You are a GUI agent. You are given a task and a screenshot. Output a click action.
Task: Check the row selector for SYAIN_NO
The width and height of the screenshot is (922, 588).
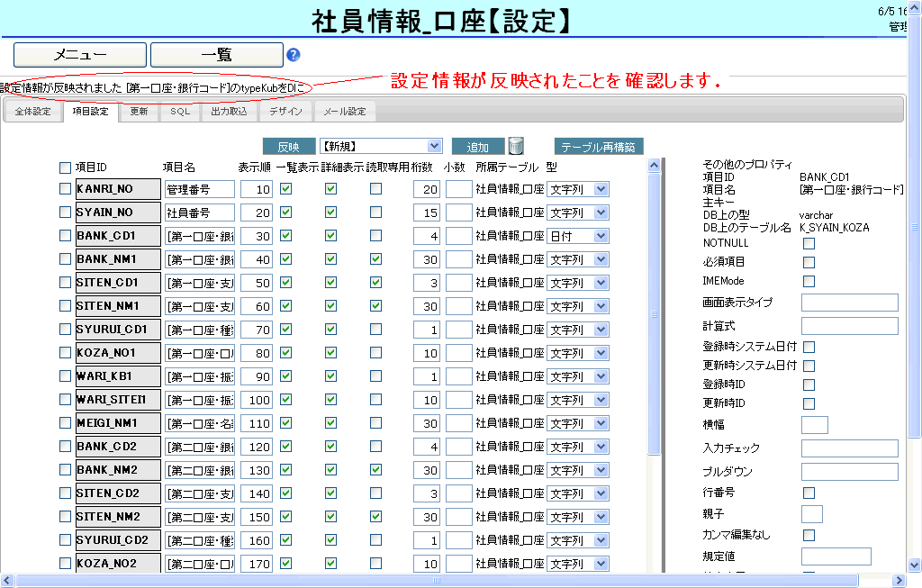coord(65,213)
